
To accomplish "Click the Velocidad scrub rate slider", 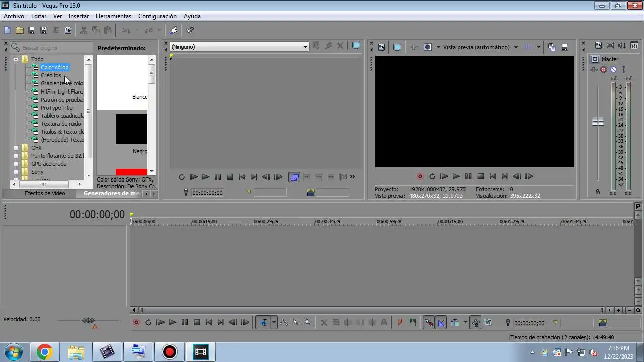I will coord(88,320).
